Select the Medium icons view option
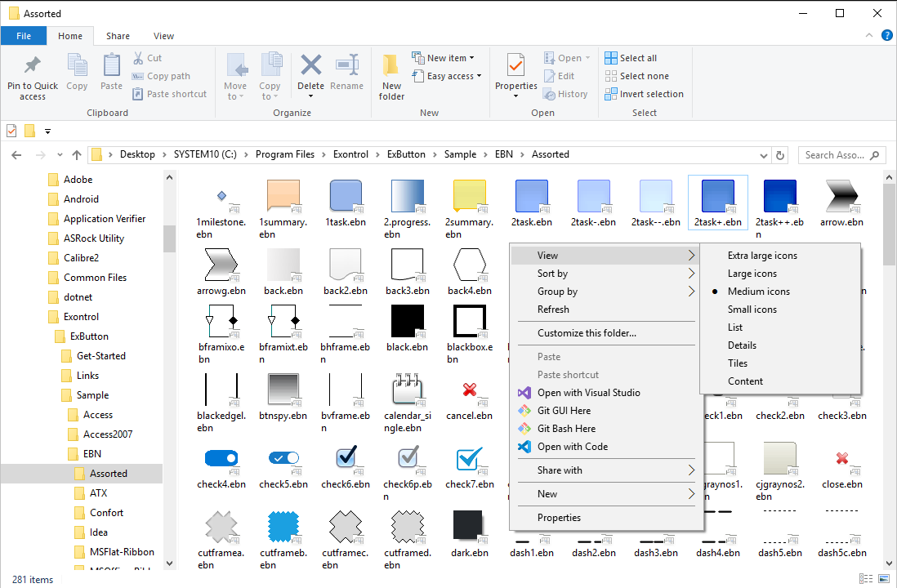897x588 pixels. point(759,292)
